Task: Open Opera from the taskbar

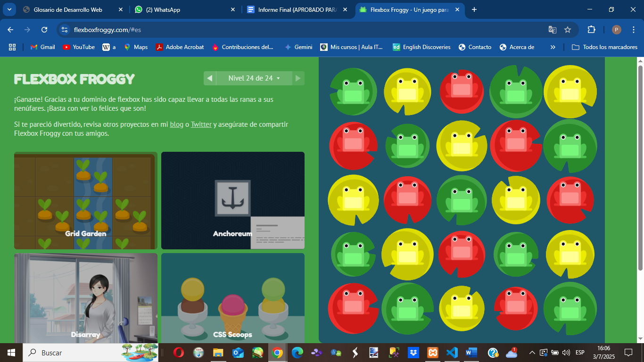Action: click(x=179, y=353)
